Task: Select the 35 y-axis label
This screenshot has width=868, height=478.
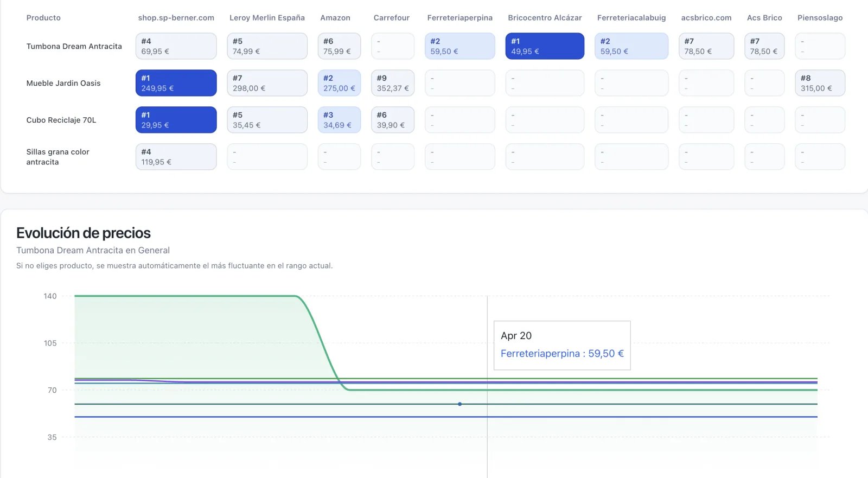Action: pos(52,437)
